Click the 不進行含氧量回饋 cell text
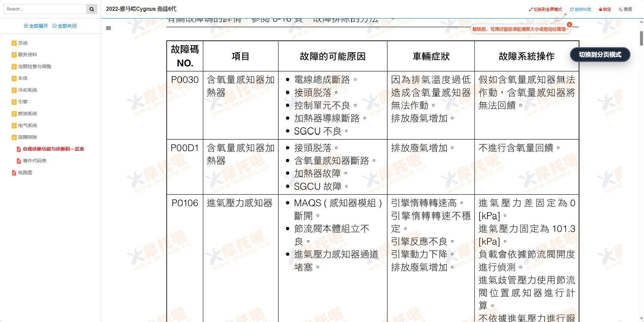The height and width of the screenshot is (322, 644). (520, 148)
